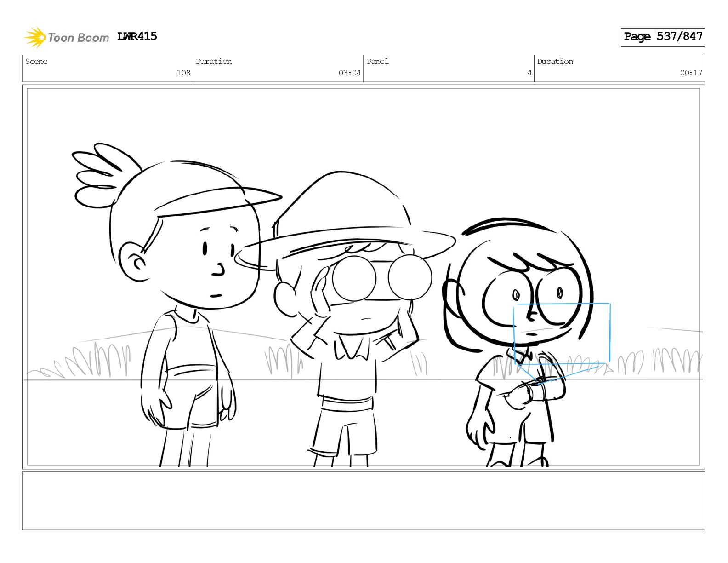The height and width of the screenshot is (563, 728).
Task: Click the Toon Boom logo
Action: click(x=67, y=37)
